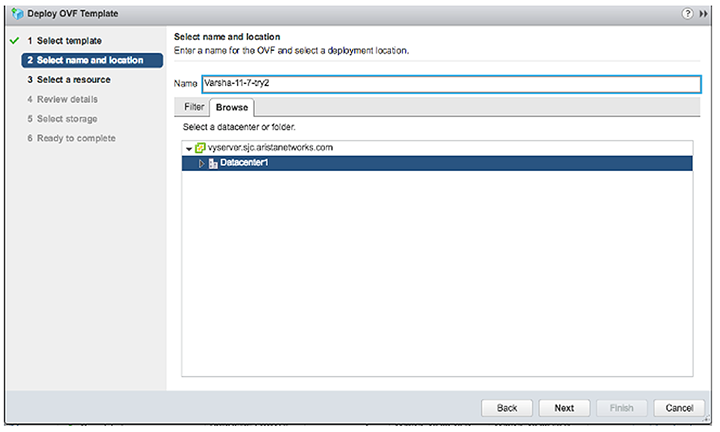Click the vCenter server icon in tree

point(200,148)
